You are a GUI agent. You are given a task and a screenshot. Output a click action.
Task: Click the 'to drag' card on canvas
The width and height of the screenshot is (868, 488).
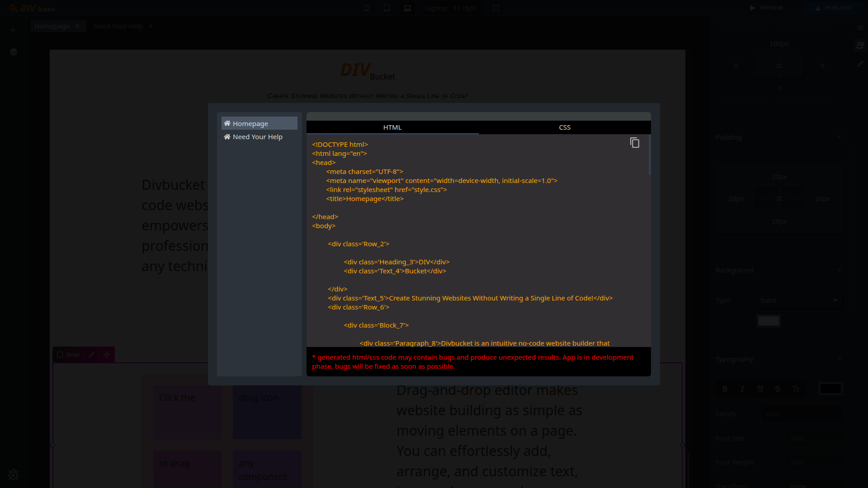pos(187,469)
